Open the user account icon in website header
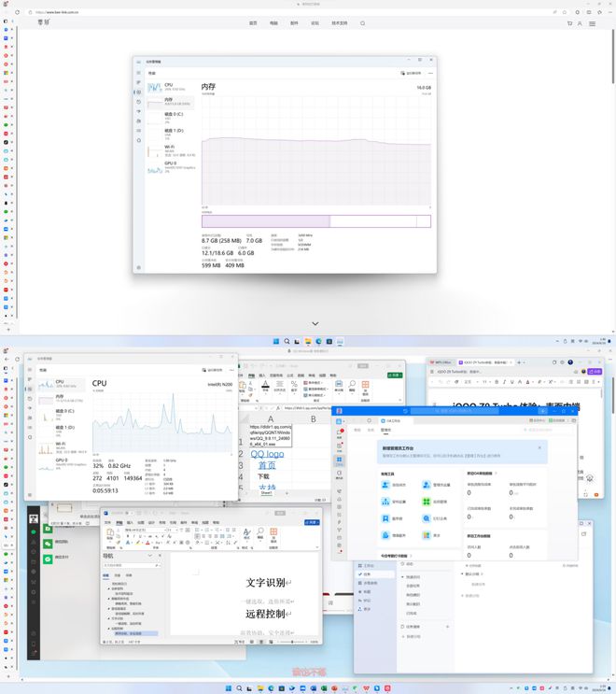The height and width of the screenshot is (694, 616). (x=580, y=23)
